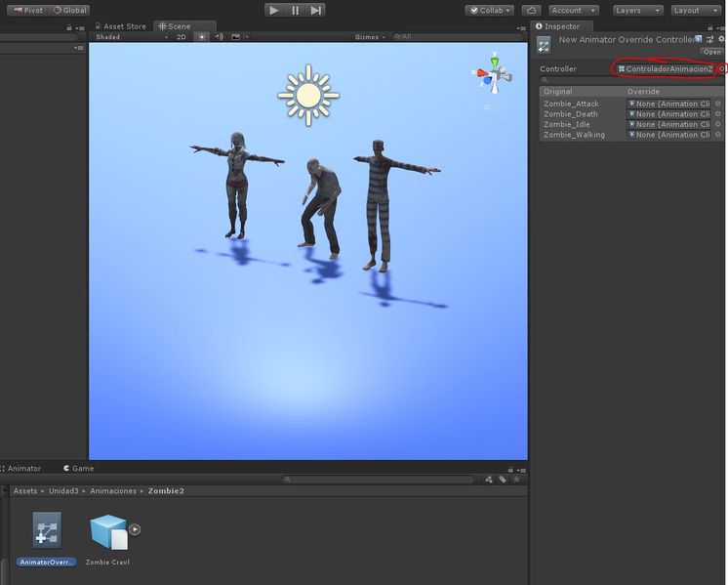Open Scene tab context menu icon

click(520, 28)
